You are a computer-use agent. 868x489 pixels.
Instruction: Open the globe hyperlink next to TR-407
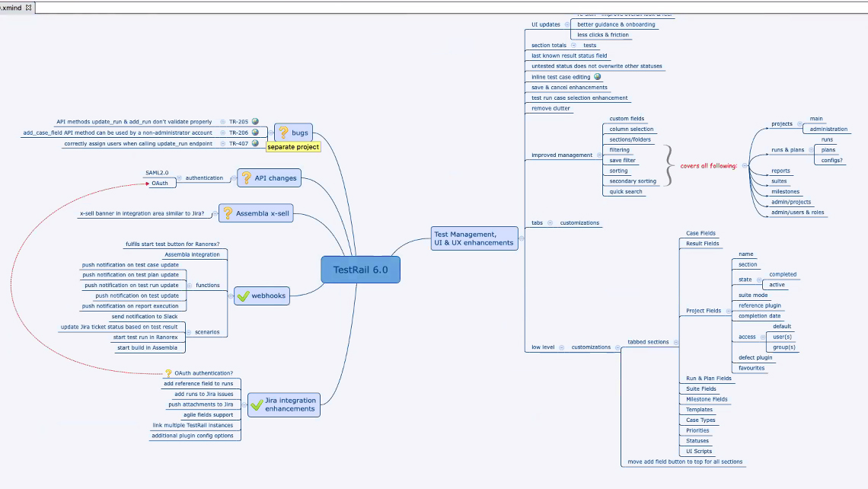255,142
